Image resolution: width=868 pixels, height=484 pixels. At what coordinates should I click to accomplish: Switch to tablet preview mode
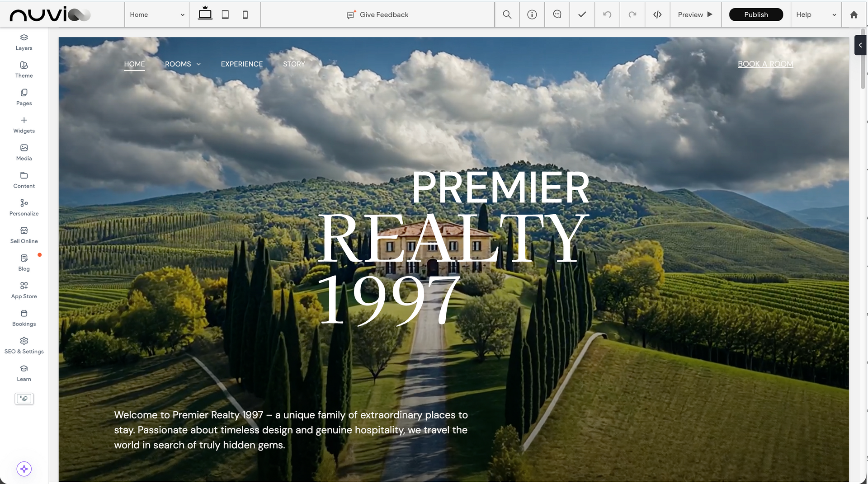click(225, 14)
